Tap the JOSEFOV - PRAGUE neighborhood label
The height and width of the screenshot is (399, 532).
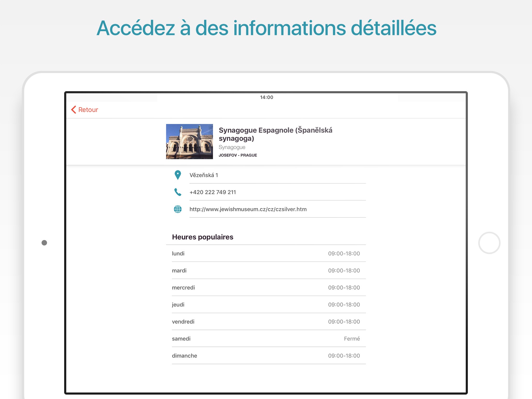(x=238, y=155)
